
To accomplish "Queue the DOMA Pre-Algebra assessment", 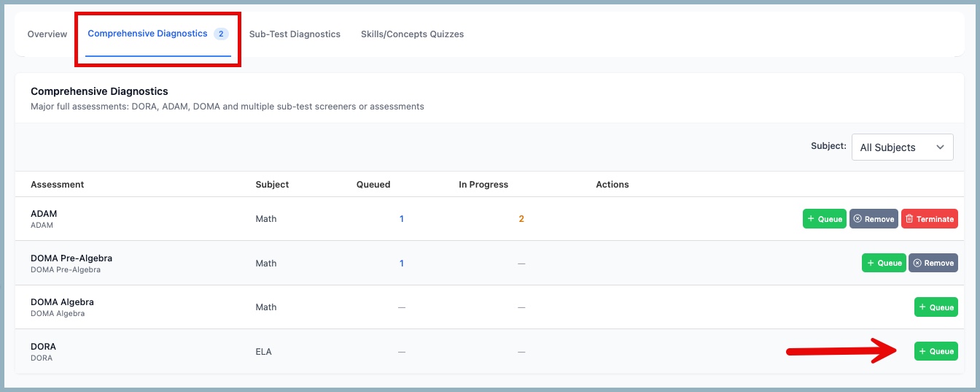I will (x=883, y=263).
